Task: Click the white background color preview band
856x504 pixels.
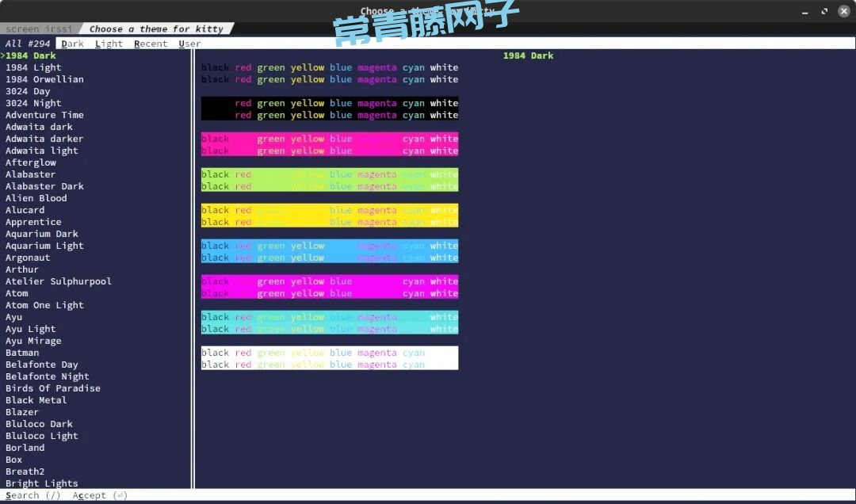Action: point(330,358)
